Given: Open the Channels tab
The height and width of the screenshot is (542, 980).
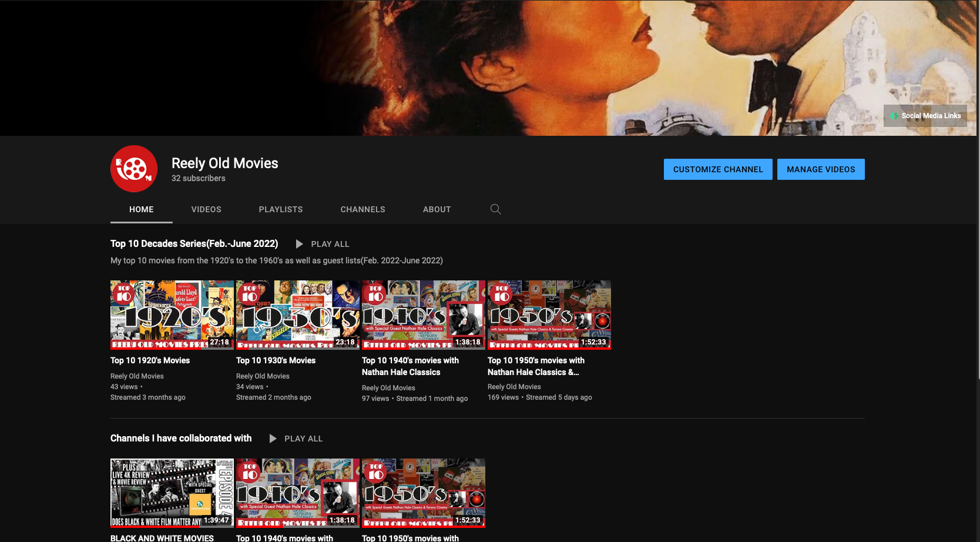Looking at the screenshot, I should pyautogui.click(x=363, y=209).
